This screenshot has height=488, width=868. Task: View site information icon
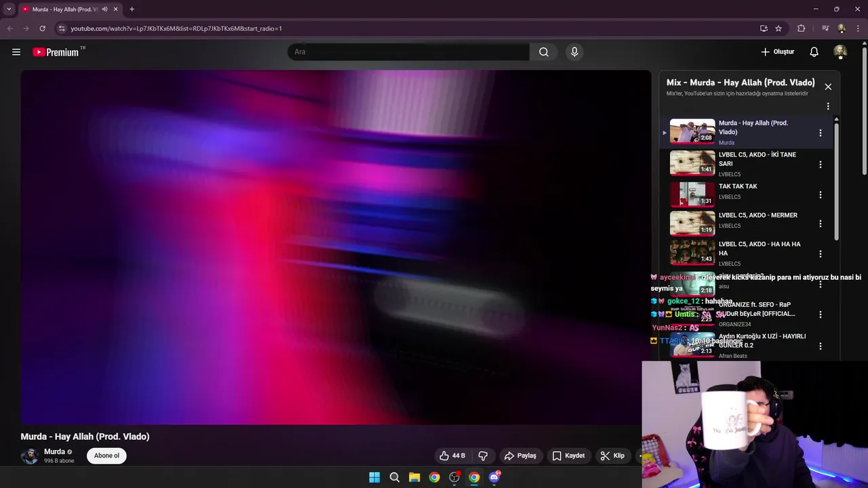(x=62, y=28)
